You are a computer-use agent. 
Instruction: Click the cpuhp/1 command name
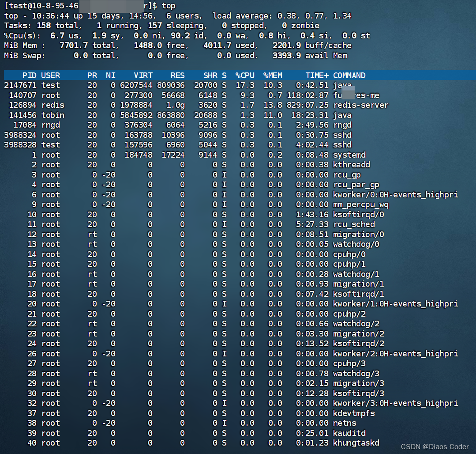tap(349, 264)
